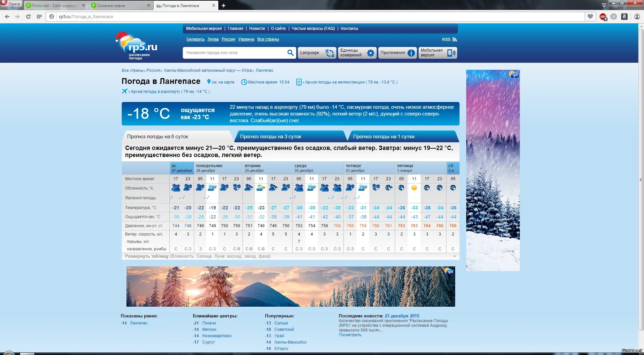
Task: Open 'Главная' in top menu
Action: [x=235, y=29]
